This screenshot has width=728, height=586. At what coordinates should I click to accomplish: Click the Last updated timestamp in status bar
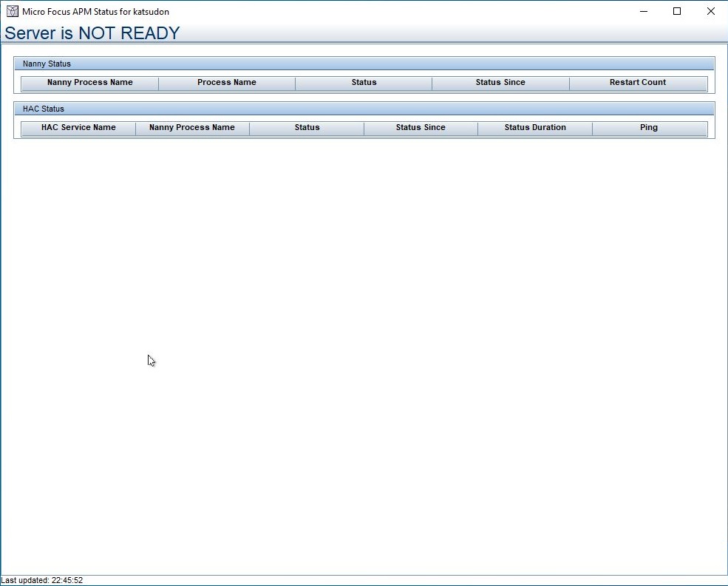(41, 579)
